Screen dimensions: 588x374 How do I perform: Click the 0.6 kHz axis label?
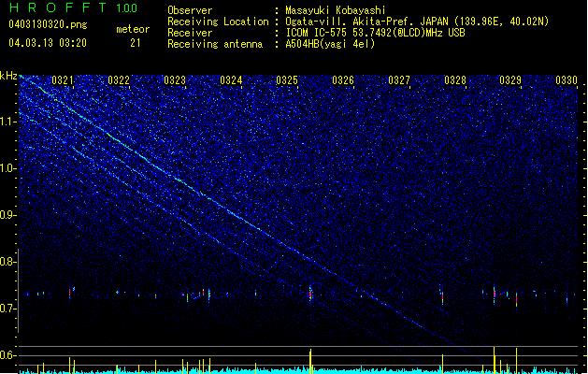coord(8,355)
